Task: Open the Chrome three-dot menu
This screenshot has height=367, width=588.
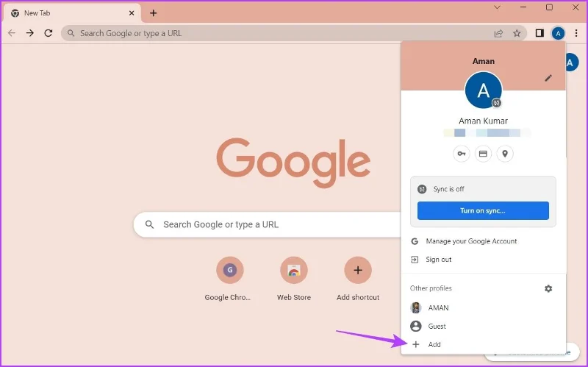Action: (576, 33)
